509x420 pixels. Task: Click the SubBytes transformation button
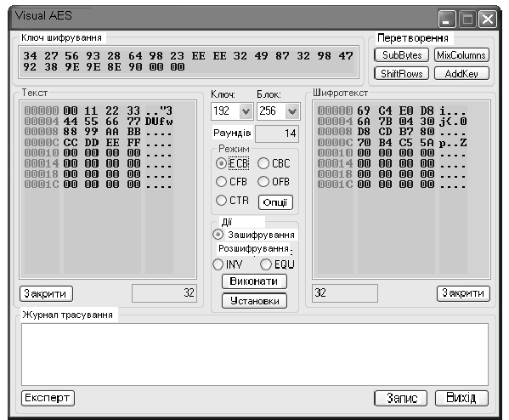402,55
